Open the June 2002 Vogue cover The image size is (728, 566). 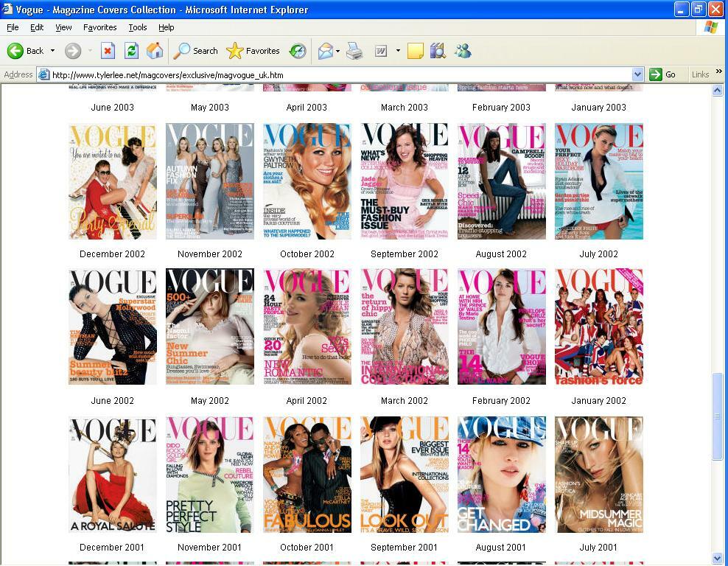click(112, 326)
